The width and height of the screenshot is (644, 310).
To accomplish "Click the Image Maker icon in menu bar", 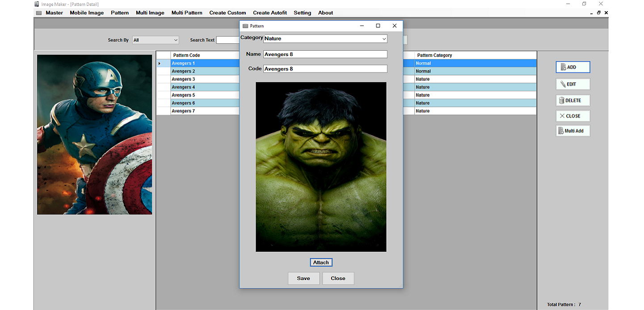I will 39,13.
